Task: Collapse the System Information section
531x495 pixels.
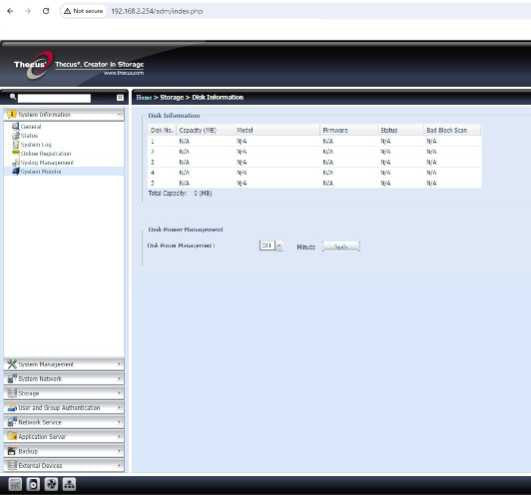Action: point(119,114)
